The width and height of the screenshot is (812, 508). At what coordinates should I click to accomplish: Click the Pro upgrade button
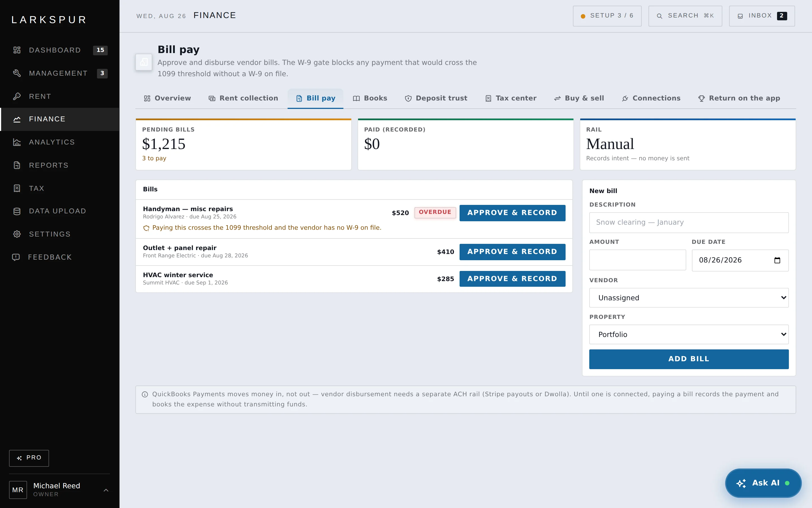pyautogui.click(x=29, y=458)
